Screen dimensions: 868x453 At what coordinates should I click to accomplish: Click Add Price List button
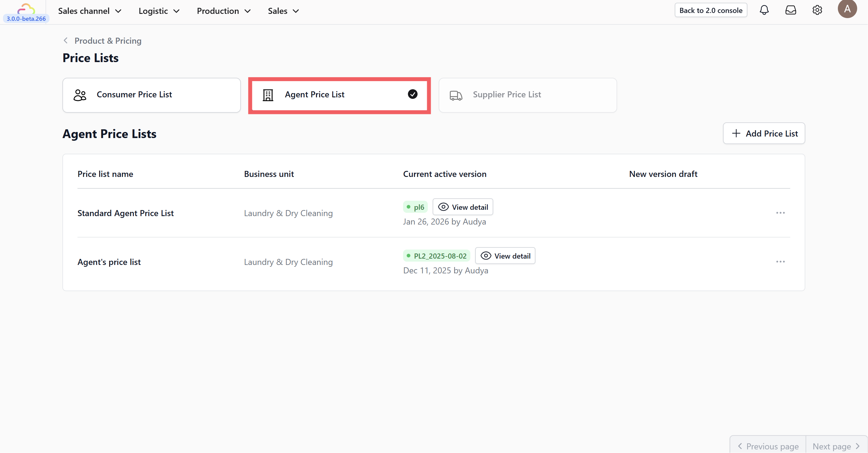[764, 134]
